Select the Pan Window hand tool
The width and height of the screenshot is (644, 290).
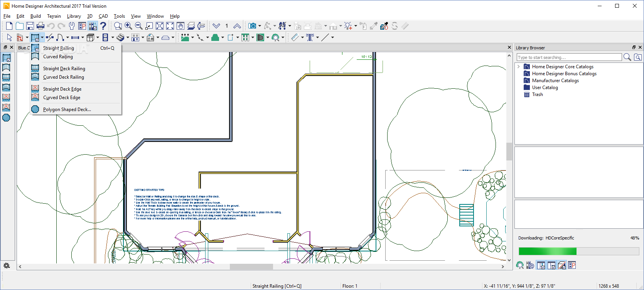[180, 26]
